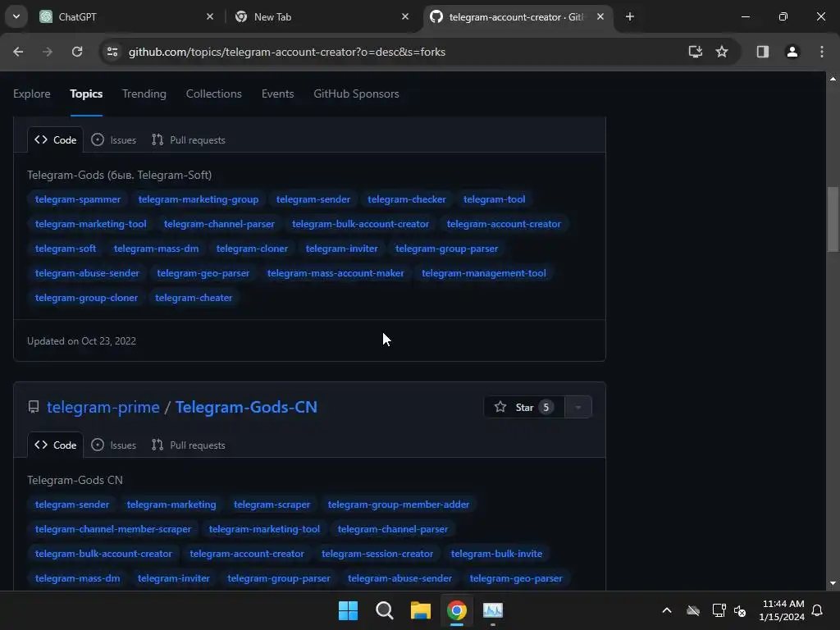
Task: Open the Trending page
Action: (x=144, y=94)
